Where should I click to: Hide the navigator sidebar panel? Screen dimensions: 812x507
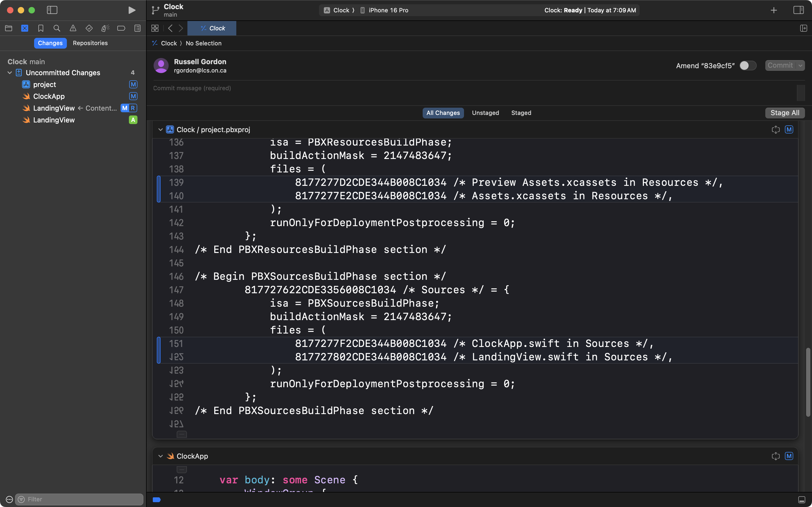[x=52, y=10]
